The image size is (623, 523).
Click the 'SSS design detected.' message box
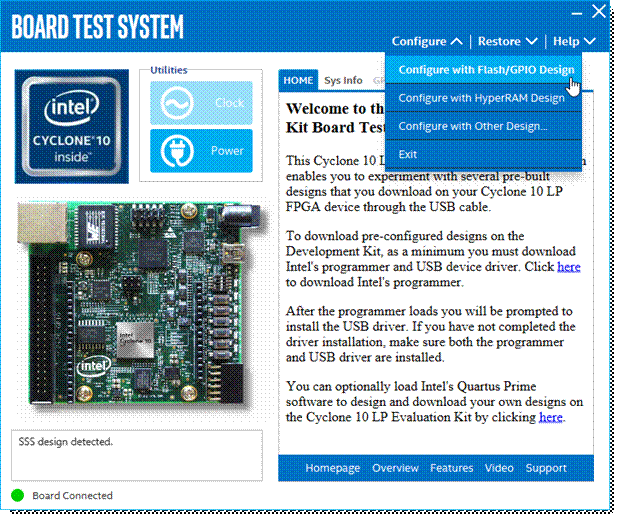[137, 455]
